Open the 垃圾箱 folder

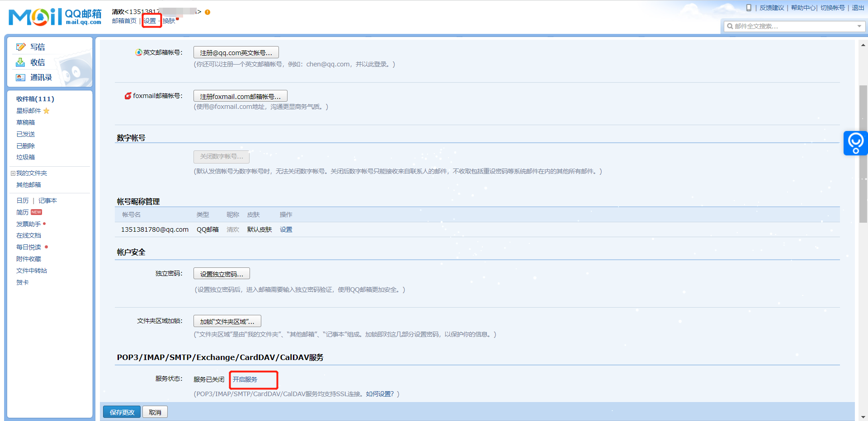click(26, 157)
